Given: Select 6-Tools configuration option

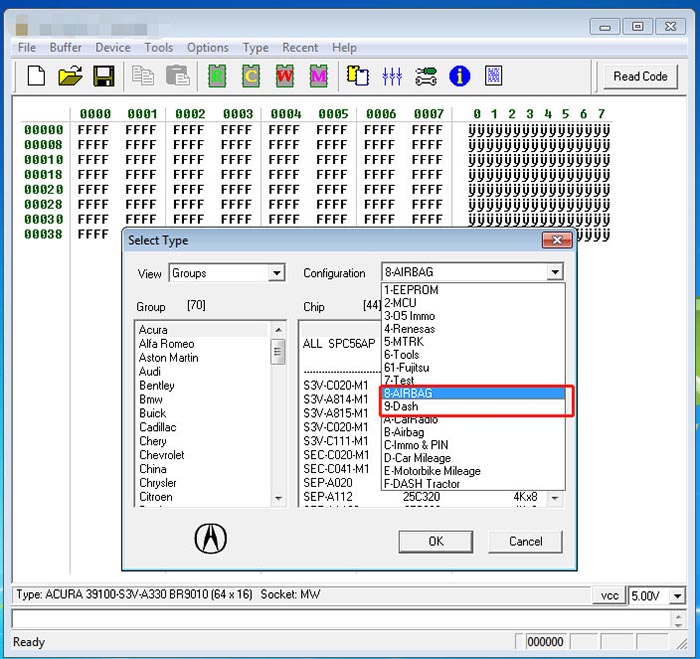Looking at the screenshot, I should 473,355.
